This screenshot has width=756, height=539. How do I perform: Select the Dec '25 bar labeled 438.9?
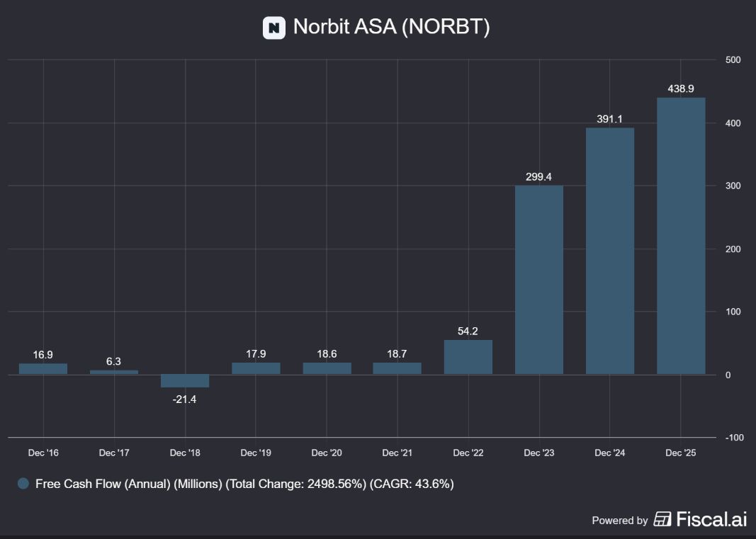(681, 237)
